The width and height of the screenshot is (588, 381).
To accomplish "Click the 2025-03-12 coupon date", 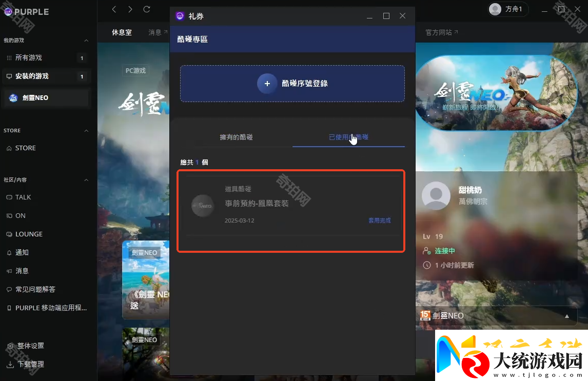I will click(x=239, y=220).
